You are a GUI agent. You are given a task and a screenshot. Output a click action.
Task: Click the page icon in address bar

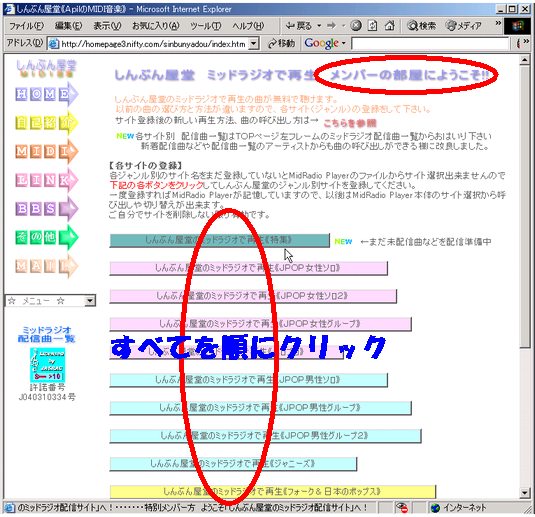tap(54, 44)
